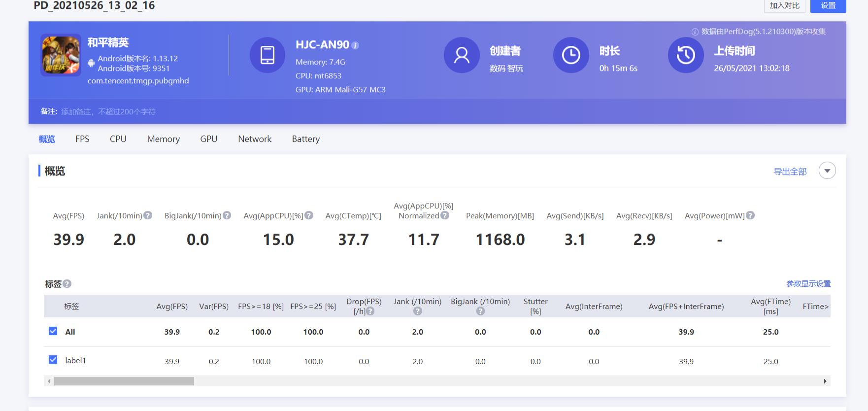Screen dimensions: 868x411
Task: Expand the circular dropdown next to 导出全部
Action: 827,171
